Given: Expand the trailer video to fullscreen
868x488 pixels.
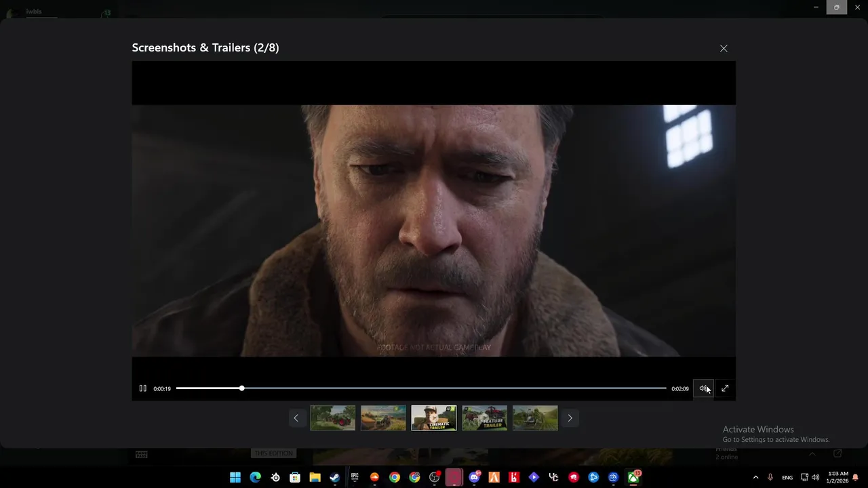Looking at the screenshot, I should (725, 388).
